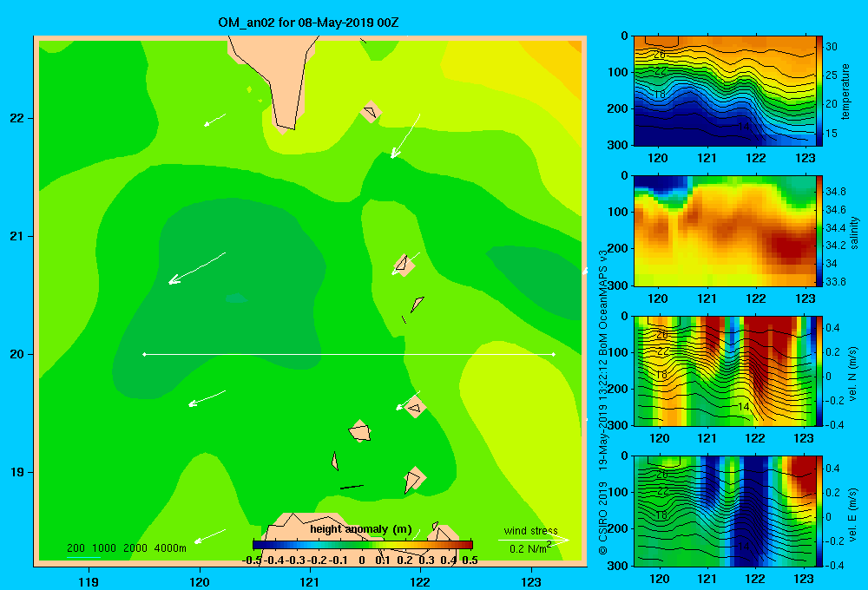Click depth label 300 on the salinity panel axis
This screenshot has width=868, height=590.
(x=617, y=285)
